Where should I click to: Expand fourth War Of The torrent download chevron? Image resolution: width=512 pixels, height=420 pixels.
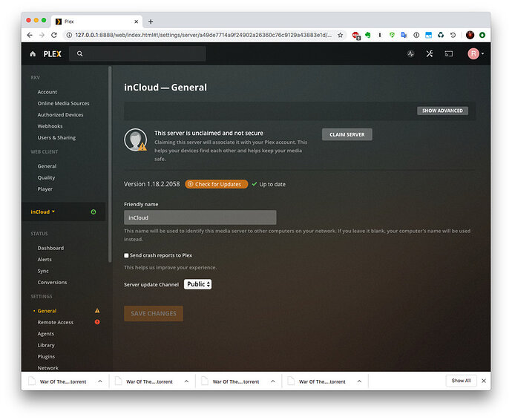point(359,381)
